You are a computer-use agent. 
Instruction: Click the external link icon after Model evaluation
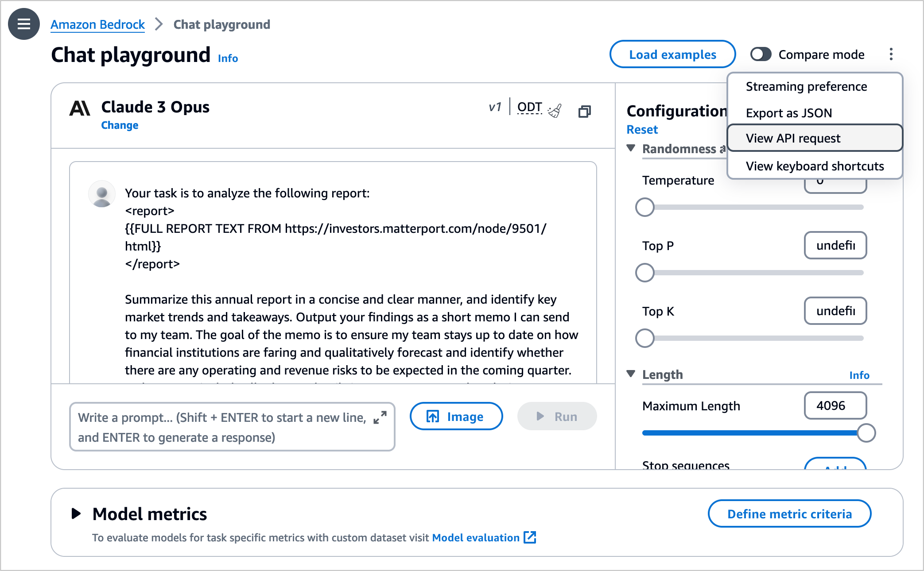coord(530,537)
